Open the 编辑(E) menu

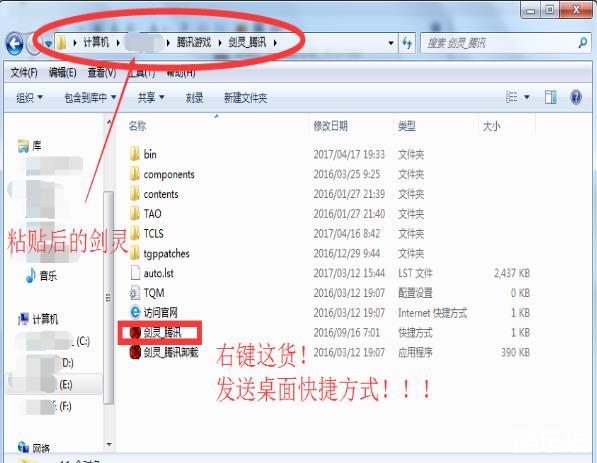(x=62, y=72)
